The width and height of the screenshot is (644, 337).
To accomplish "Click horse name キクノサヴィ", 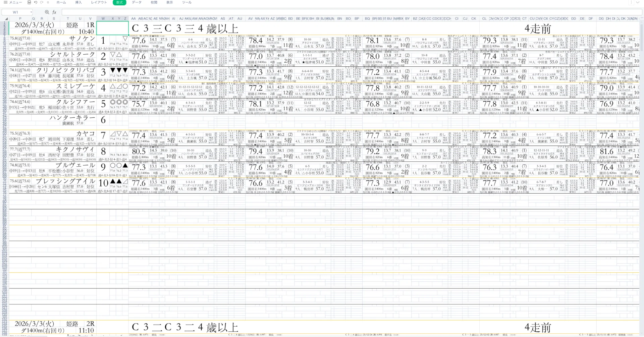I will click(x=75, y=150).
